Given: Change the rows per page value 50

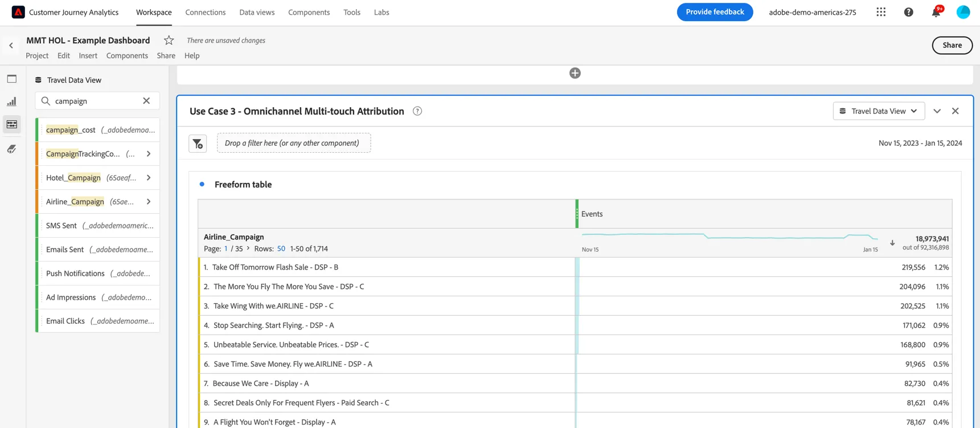Looking at the screenshot, I should (x=281, y=248).
